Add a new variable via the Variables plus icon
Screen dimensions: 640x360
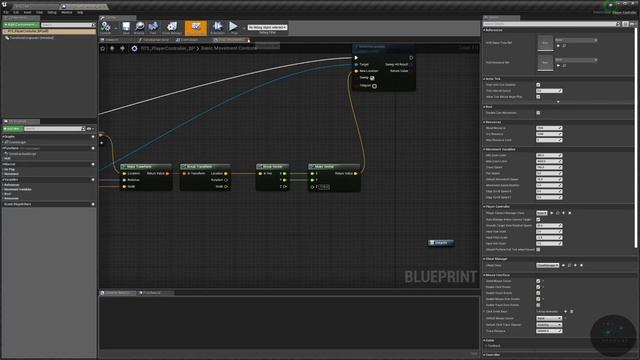click(x=93, y=180)
